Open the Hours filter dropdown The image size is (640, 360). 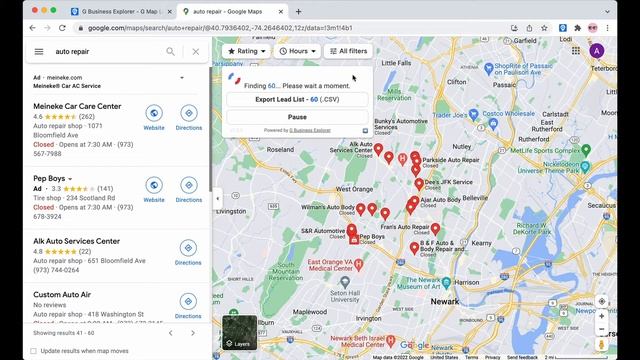(x=297, y=51)
